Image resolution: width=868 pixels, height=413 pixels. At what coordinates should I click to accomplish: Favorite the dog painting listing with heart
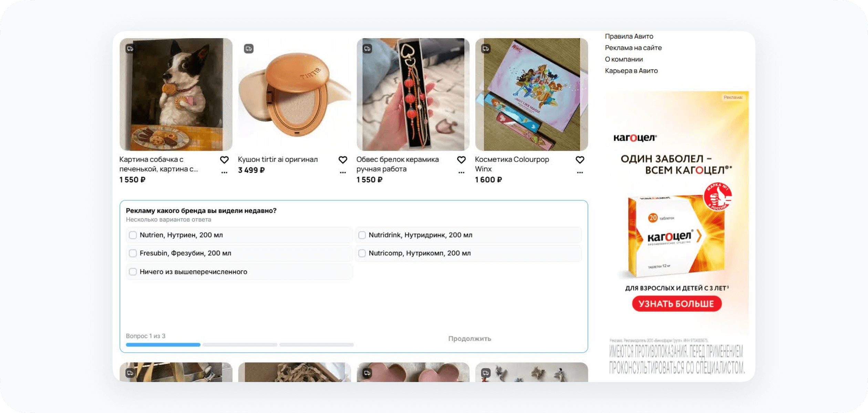(224, 160)
